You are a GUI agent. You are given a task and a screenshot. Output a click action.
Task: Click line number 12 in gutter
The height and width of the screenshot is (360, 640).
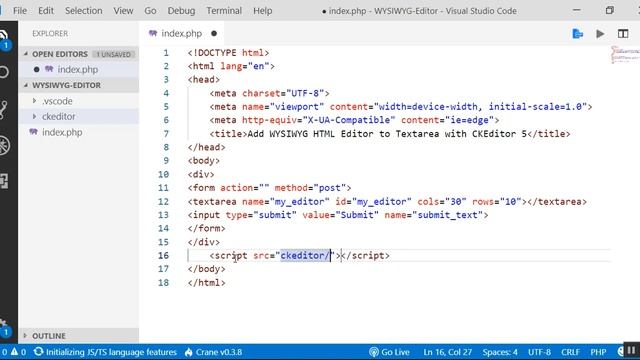[163, 202]
